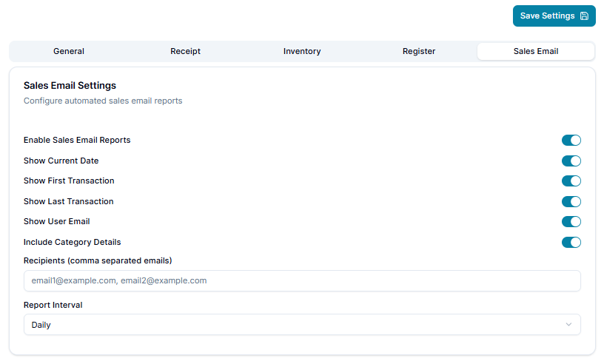Click the 'Include Category Details' label
The width and height of the screenshot is (604, 364).
(72, 242)
